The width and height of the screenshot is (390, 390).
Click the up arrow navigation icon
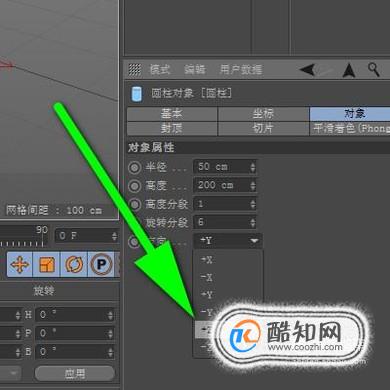(x=349, y=70)
